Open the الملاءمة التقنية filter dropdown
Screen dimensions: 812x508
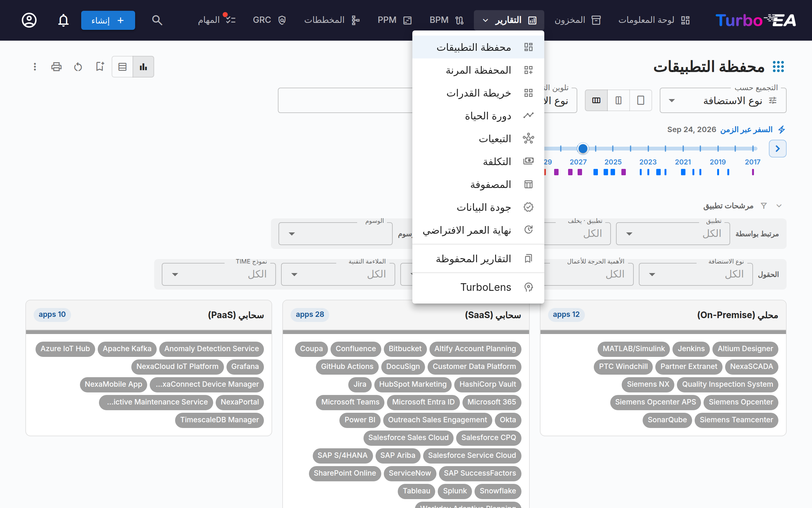point(338,274)
